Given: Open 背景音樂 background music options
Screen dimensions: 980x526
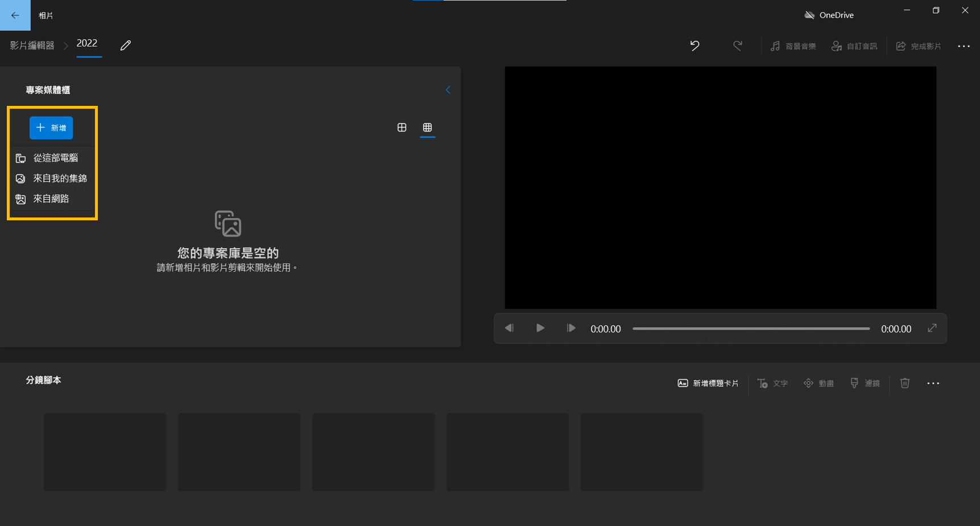Looking at the screenshot, I should pyautogui.click(x=793, y=46).
